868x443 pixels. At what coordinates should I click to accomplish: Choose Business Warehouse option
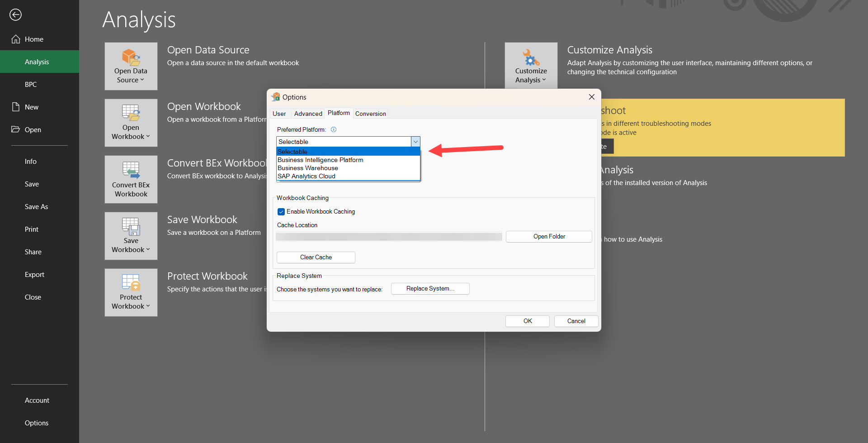click(x=348, y=168)
